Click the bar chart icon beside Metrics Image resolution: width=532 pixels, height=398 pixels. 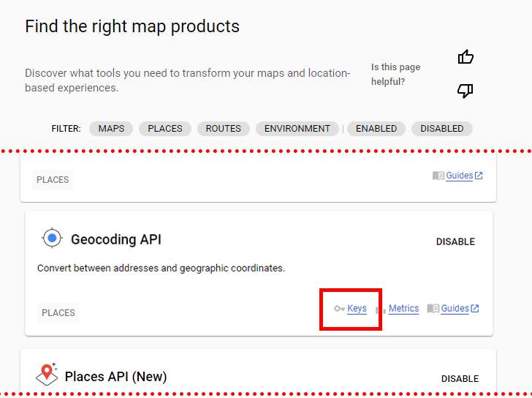click(381, 309)
